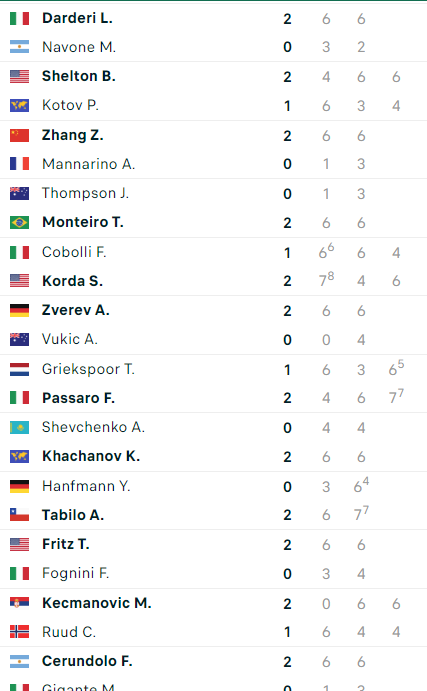This screenshot has height=691, width=427.
Task: Click the Serbian flag beside Kecmanovic M.
Action: (19, 603)
